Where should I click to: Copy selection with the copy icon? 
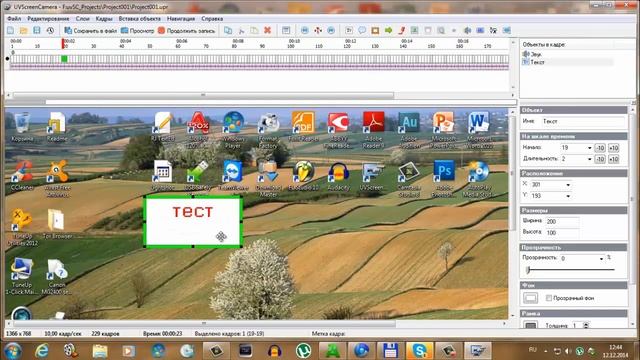tap(228, 31)
